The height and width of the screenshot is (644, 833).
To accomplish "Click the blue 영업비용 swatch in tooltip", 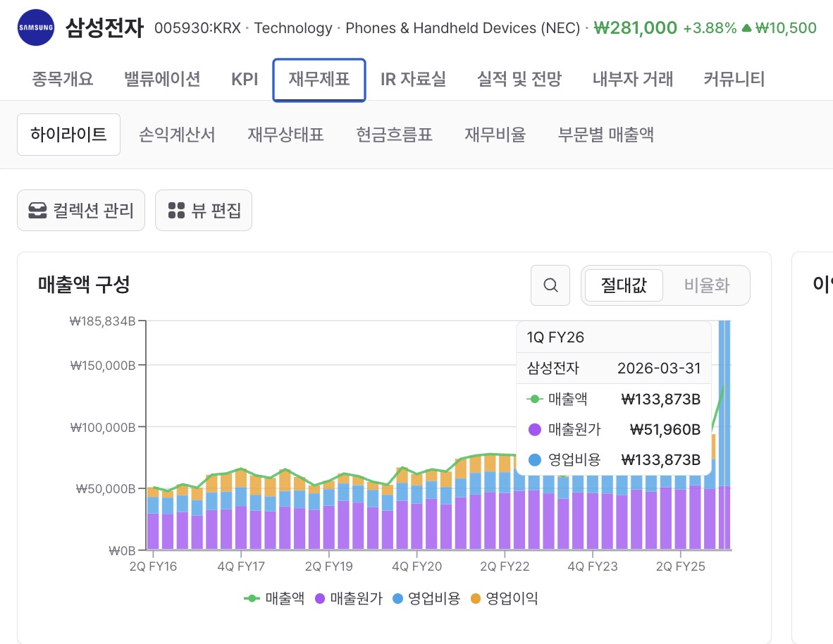I will 534,459.
